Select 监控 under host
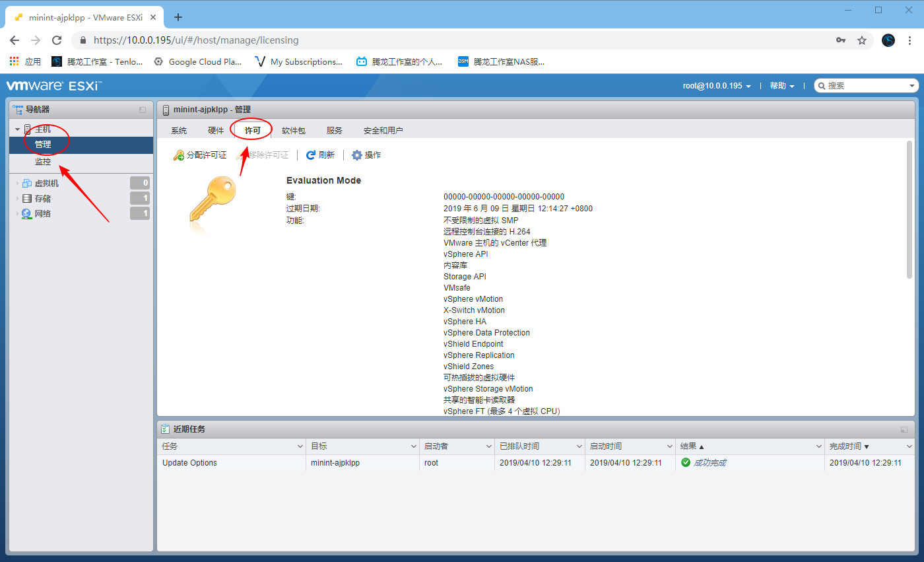This screenshot has height=562, width=924. (x=43, y=161)
